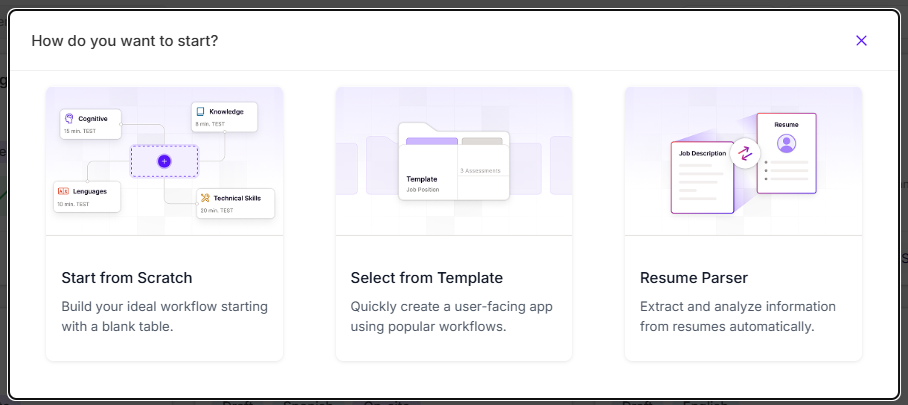
Task: Choose the 'Select from Template' title
Action: 426,278
